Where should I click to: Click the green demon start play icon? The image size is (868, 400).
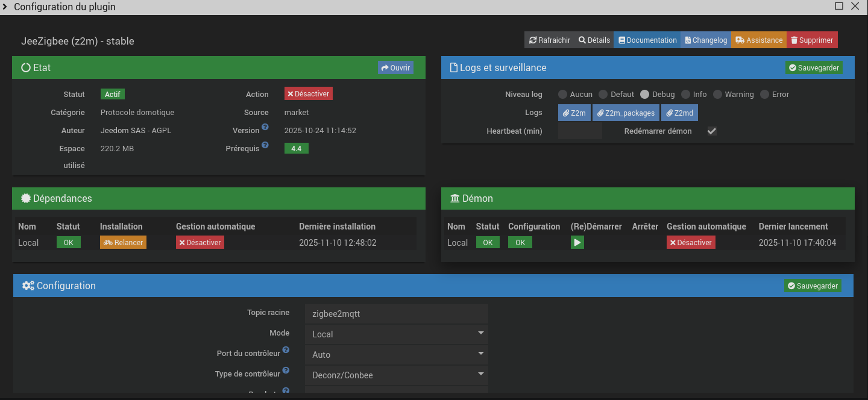pos(577,243)
